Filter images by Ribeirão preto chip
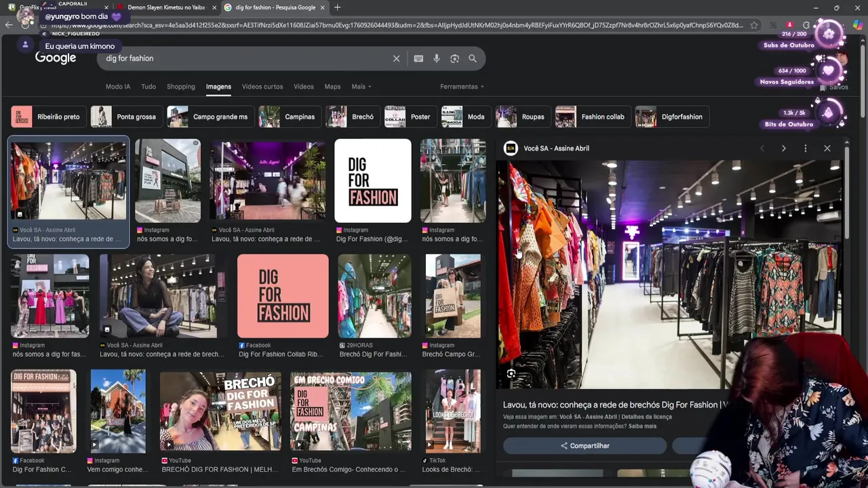This screenshot has width=868, height=488. click(49, 117)
